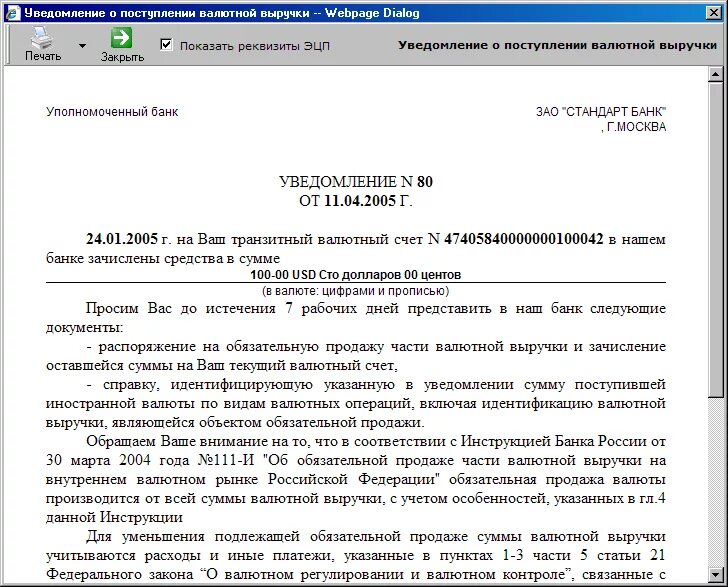Click the Печать printer icon

coord(42,38)
